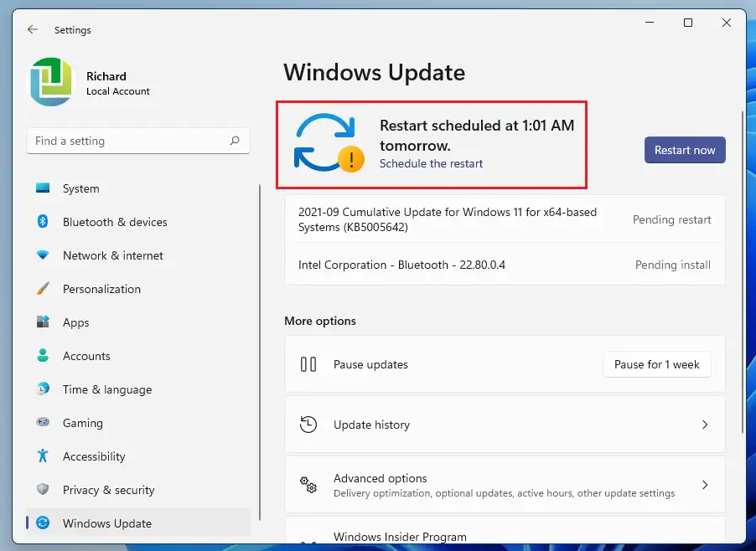Image resolution: width=756 pixels, height=551 pixels.
Task: Click the back arrow next to Settings
Action: coord(33,29)
